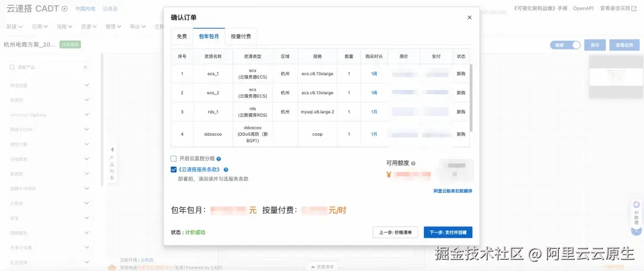
Task: Click the 1周 duration for ecs_2
Action: tap(374, 93)
